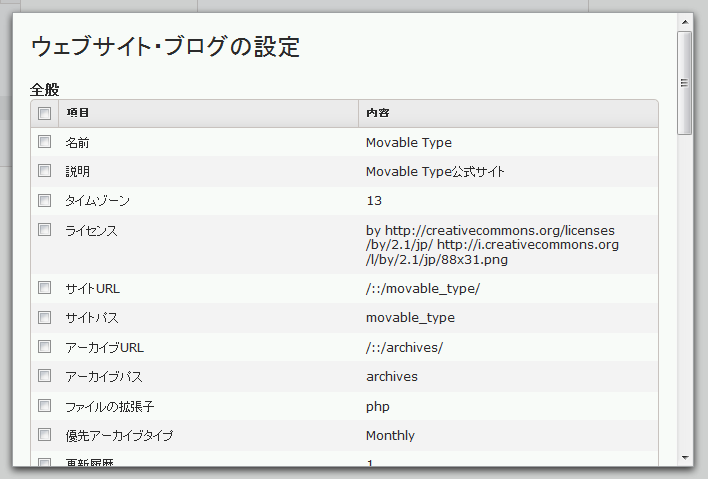Click the 'Movable Type公式サイト' description value
The height and width of the screenshot is (479, 708).
(435, 172)
